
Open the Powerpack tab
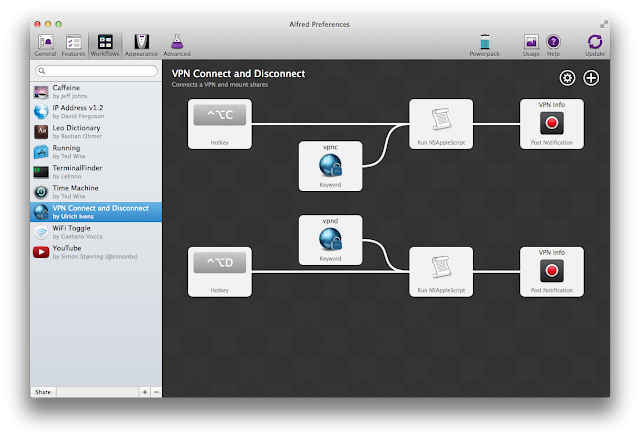[484, 45]
